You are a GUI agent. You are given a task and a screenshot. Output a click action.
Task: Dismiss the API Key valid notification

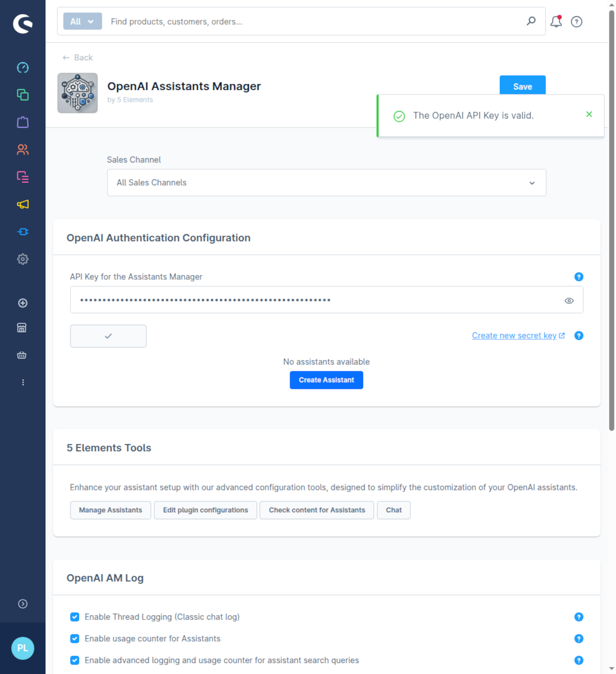pos(589,114)
